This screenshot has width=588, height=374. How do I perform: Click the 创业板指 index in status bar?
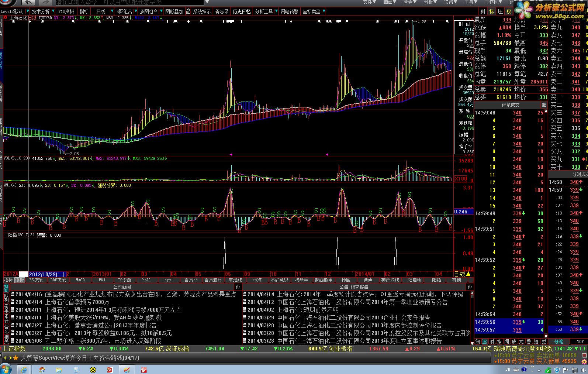click(340, 349)
